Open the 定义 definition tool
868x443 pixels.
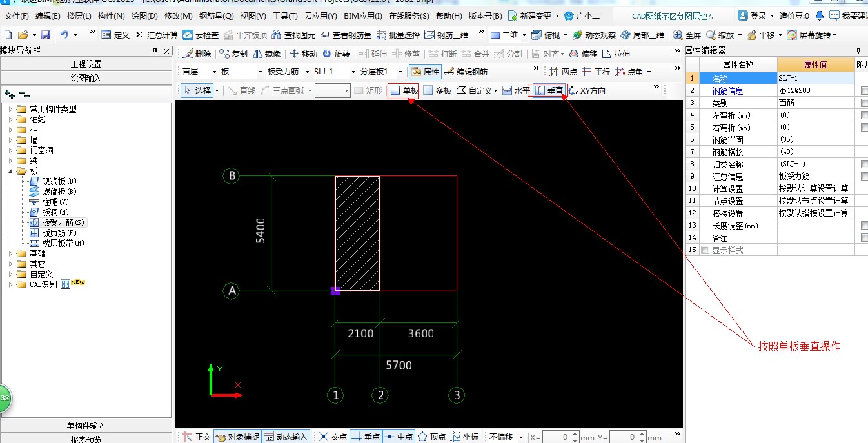[x=115, y=35]
